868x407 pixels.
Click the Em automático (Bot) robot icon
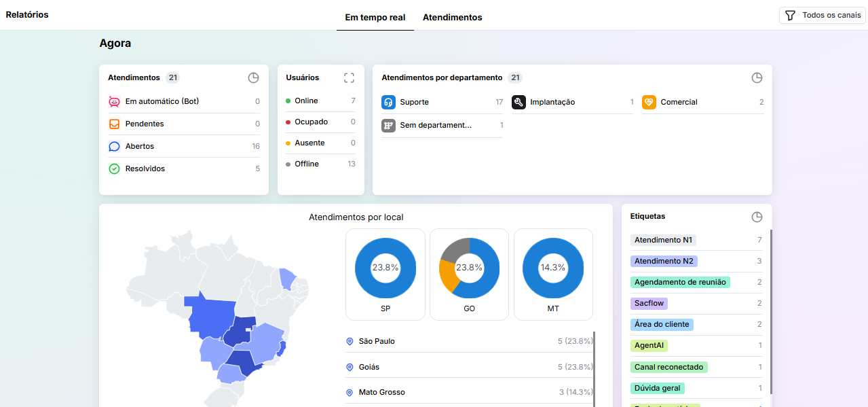pos(114,102)
